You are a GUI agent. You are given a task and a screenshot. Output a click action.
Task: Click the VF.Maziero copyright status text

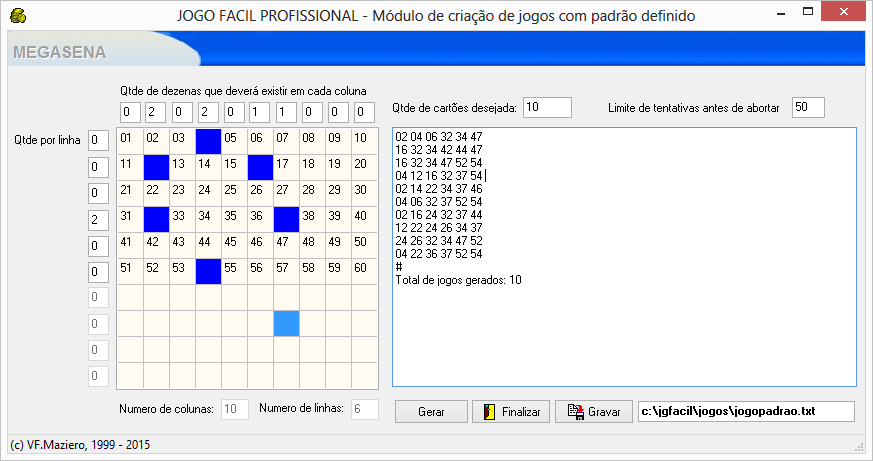(80, 445)
